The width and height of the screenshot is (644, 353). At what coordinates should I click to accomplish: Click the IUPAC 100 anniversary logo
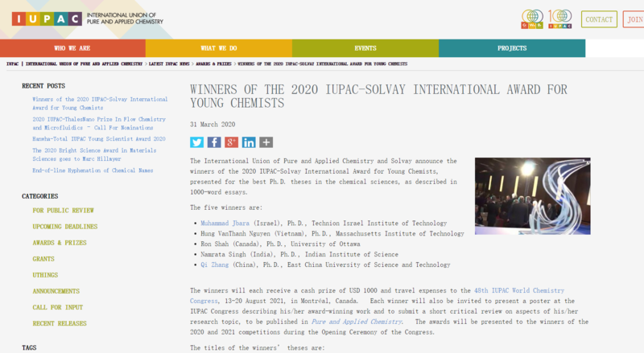[560, 18]
